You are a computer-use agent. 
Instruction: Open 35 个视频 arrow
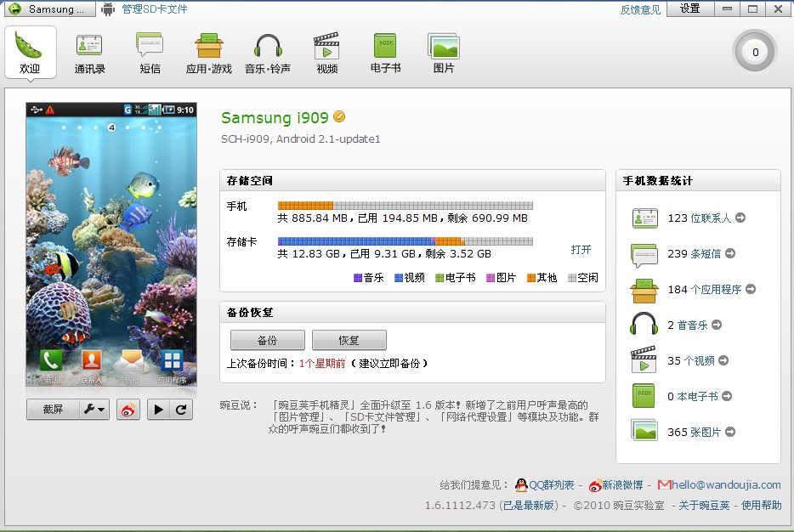(x=723, y=360)
